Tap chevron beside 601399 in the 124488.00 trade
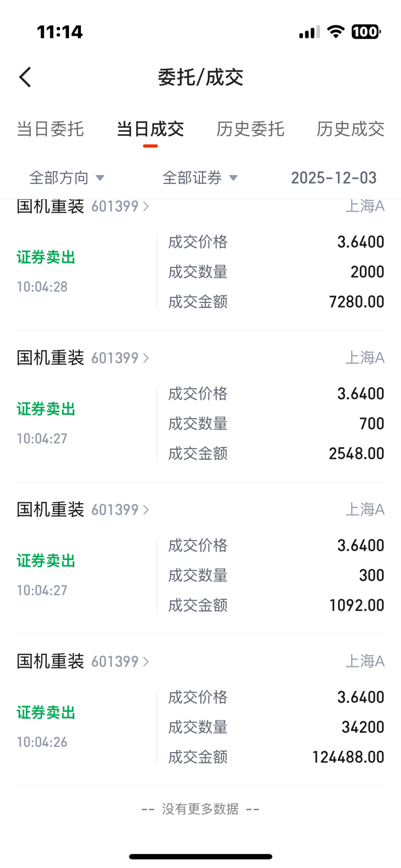Image resolution: width=401 pixels, height=868 pixels. (146, 661)
